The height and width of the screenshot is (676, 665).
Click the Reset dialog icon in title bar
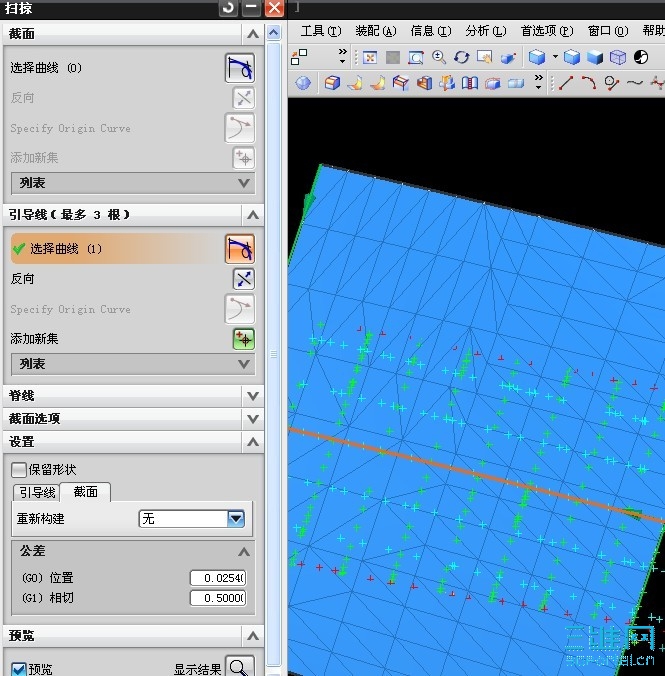click(229, 8)
